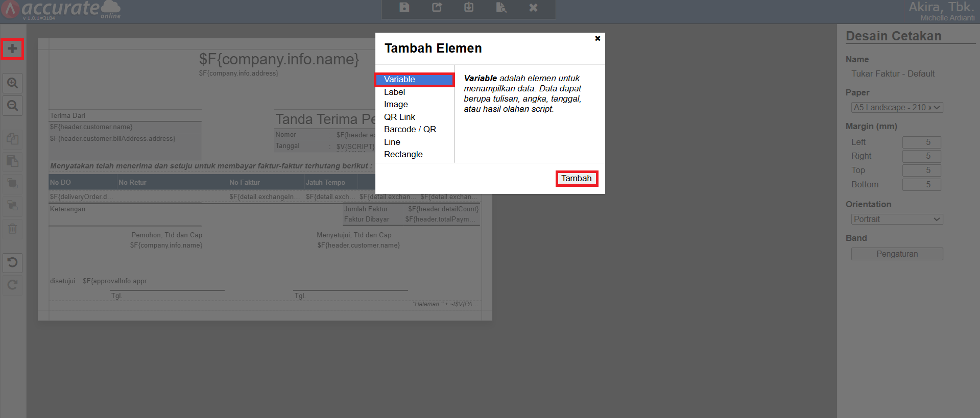This screenshot has width=980, height=418.
Task: Click the Bottom margin input field
Action: (921, 185)
